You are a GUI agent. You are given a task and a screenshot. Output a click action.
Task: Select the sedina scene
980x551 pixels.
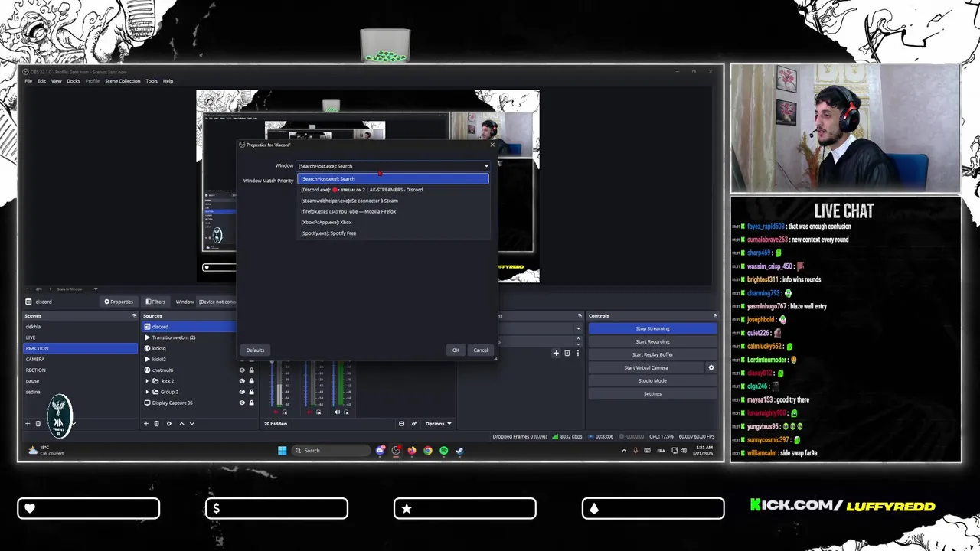pyautogui.click(x=80, y=392)
